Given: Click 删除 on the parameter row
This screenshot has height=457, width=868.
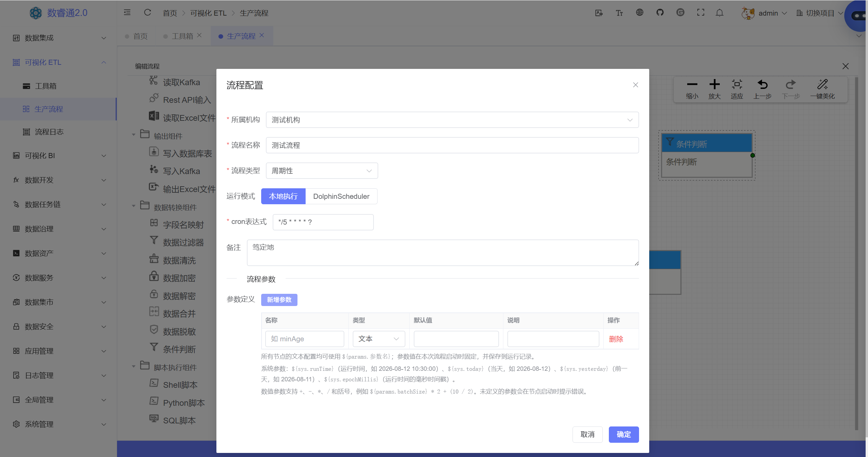Looking at the screenshot, I should click(616, 339).
